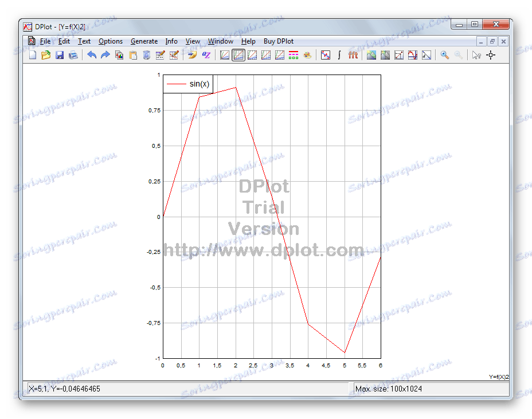The width and height of the screenshot is (532, 419).
Task: Select the third grid style icon
Action: point(252,55)
